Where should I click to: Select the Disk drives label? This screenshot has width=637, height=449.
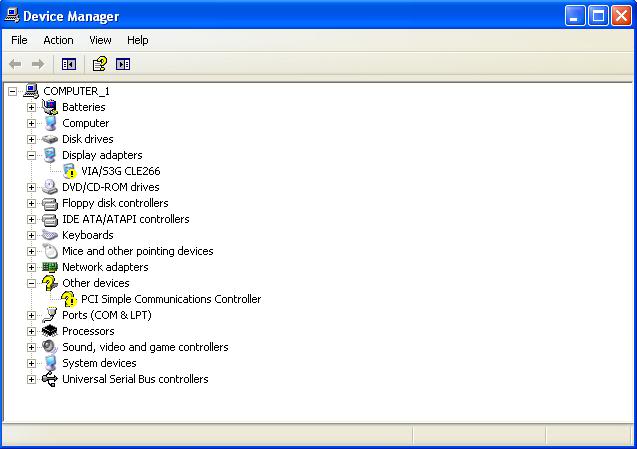(x=87, y=139)
